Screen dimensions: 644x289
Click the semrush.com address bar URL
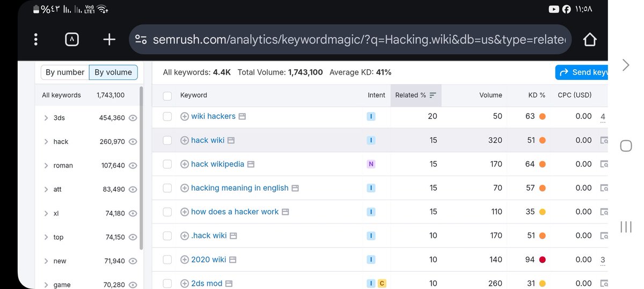[351, 39]
